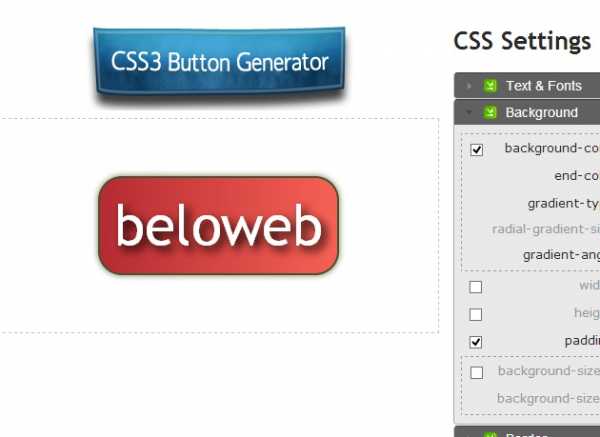This screenshot has height=437, width=600.
Task: Click the CSS Settings heading
Action: tap(522, 41)
